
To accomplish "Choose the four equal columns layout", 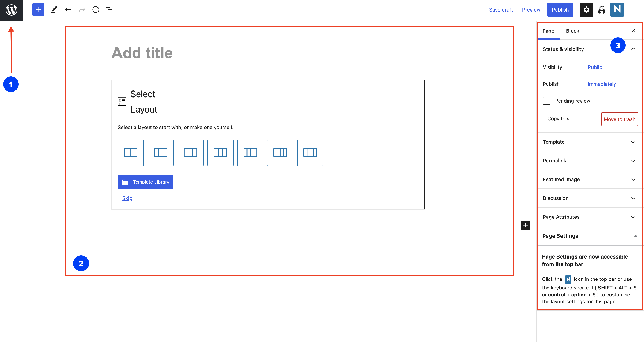I will pos(310,152).
